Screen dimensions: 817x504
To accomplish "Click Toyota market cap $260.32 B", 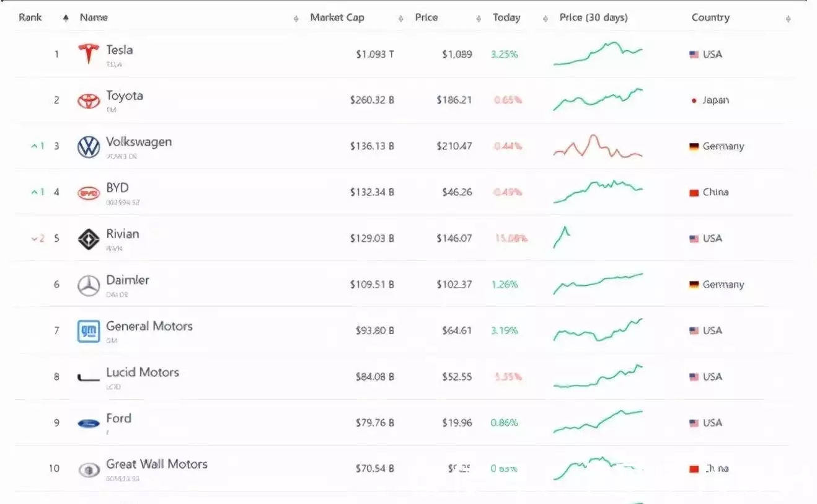I will point(372,100).
